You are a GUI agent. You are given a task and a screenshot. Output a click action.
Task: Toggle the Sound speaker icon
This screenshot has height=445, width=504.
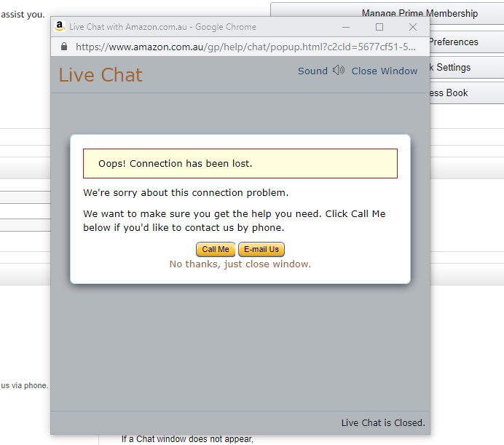(x=339, y=70)
